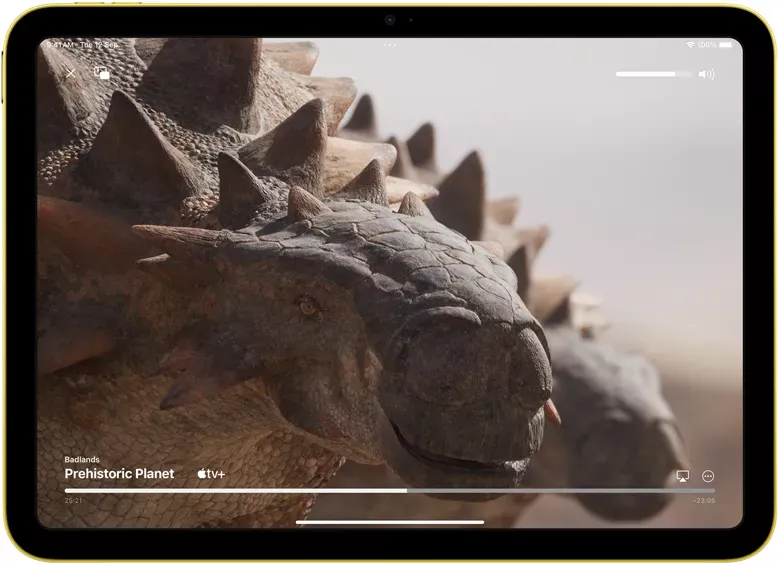Open AirPlay streaming options
The width and height of the screenshot is (778, 564).
[x=683, y=476]
